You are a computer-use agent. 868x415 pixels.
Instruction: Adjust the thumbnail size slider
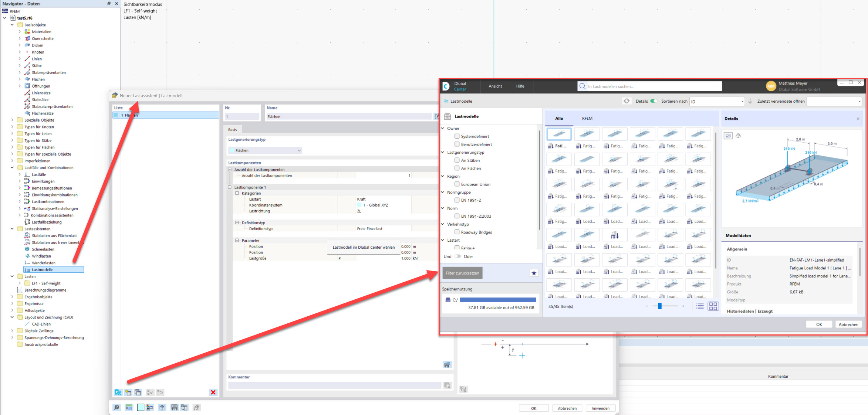coord(660,306)
